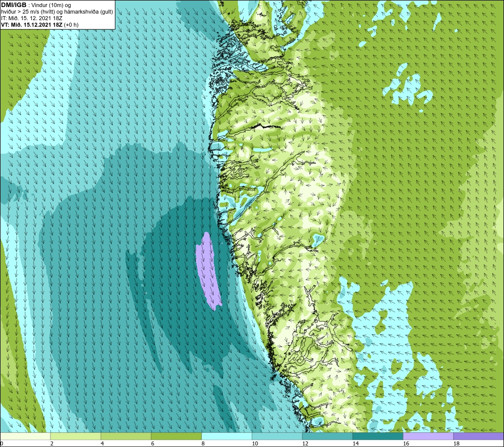Click the 'DMI/IGB' title text
Screen dimensions: 504x447
tap(14, 5)
